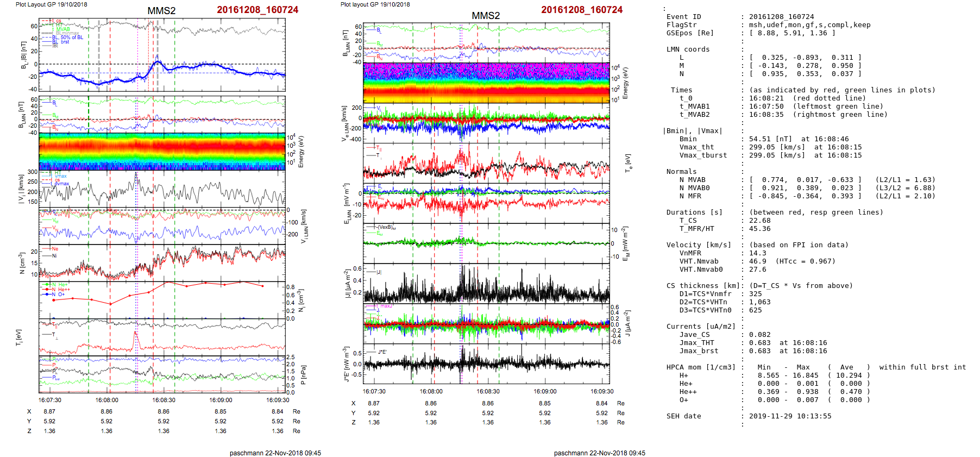Viewport: 980px width, 457px height.
Task: Click the |J| current density panel
Action: [x=486, y=283]
